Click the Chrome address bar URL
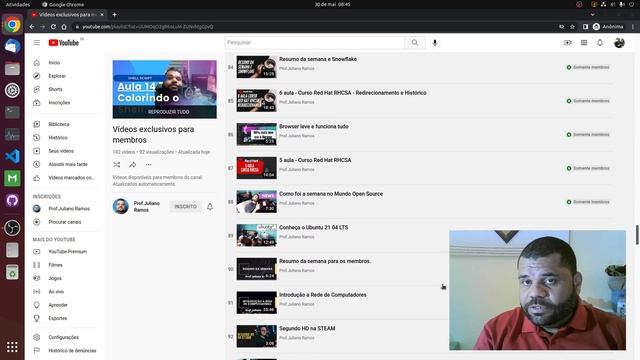The height and width of the screenshot is (360, 640). [x=148, y=27]
